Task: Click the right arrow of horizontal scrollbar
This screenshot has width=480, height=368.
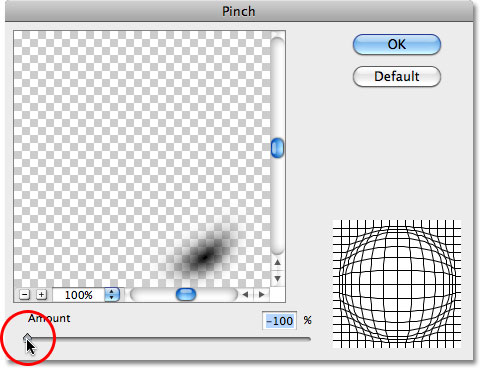Action: tap(262, 294)
